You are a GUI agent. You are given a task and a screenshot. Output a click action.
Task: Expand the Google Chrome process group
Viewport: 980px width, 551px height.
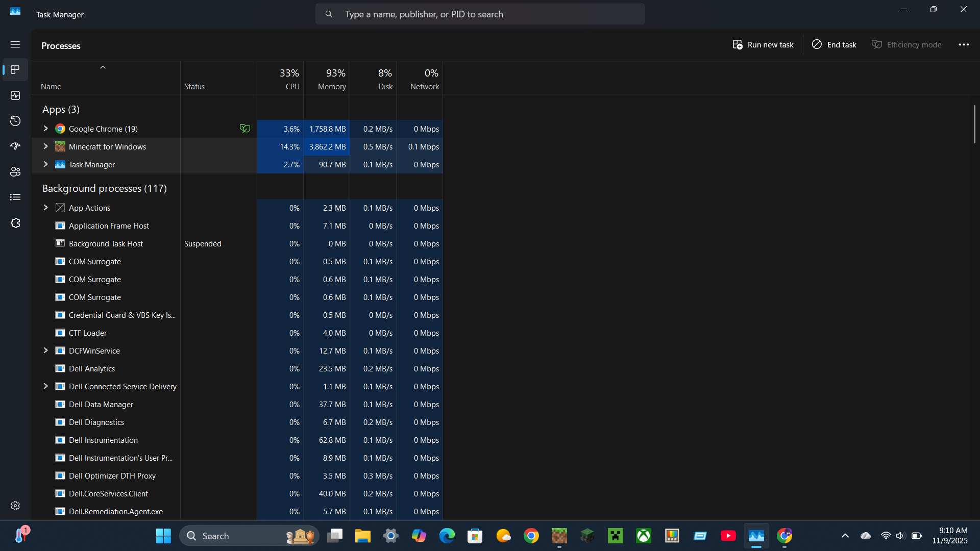click(x=45, y=129)
